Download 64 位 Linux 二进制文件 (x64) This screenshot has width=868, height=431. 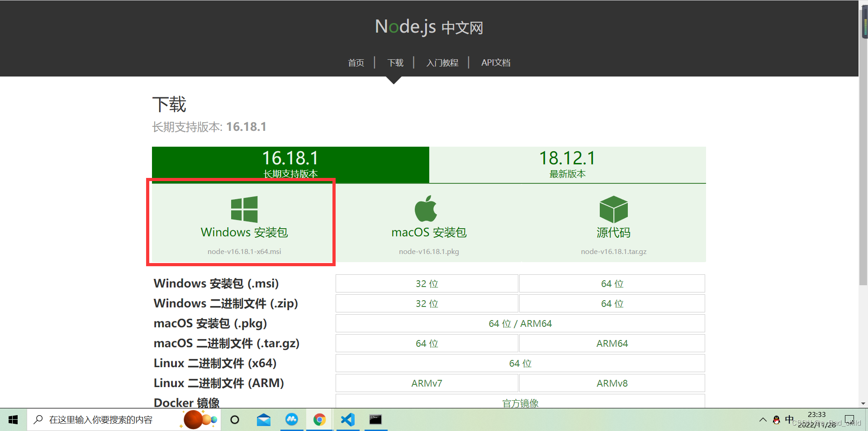click(x=520, y=363)
